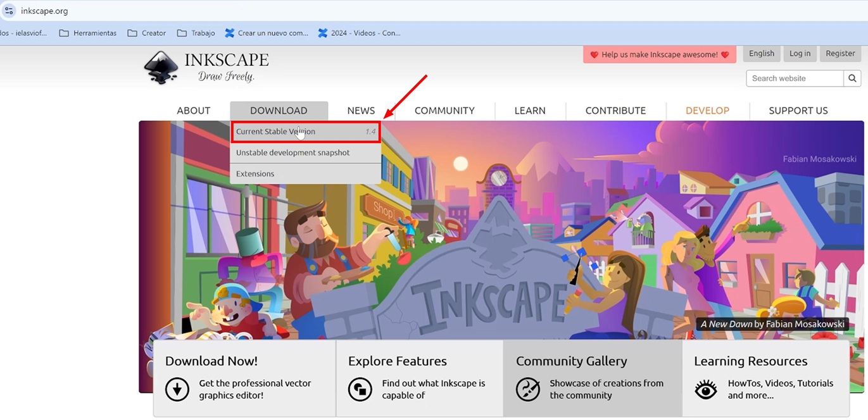Viewport: 868px width, 420px height.
Task: Select Extensions from the download dropdown
Action: click(x=255, y=173)
